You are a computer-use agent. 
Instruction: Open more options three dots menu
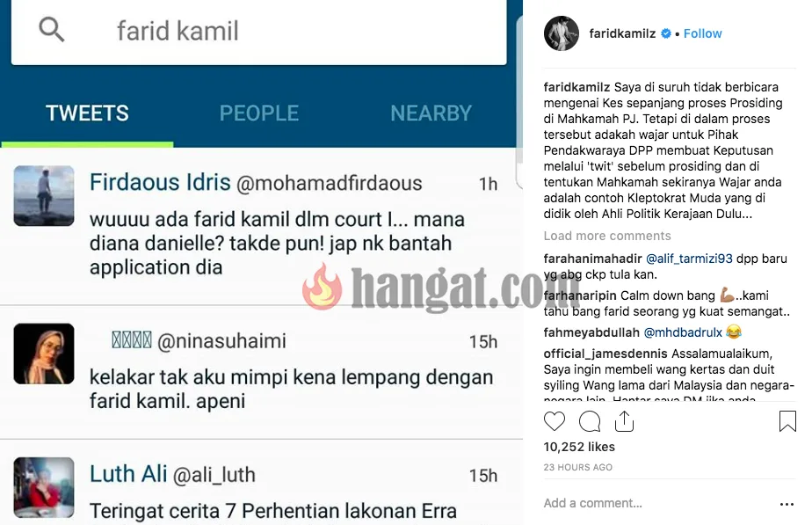pyautogui.click(x=787, y=504)
